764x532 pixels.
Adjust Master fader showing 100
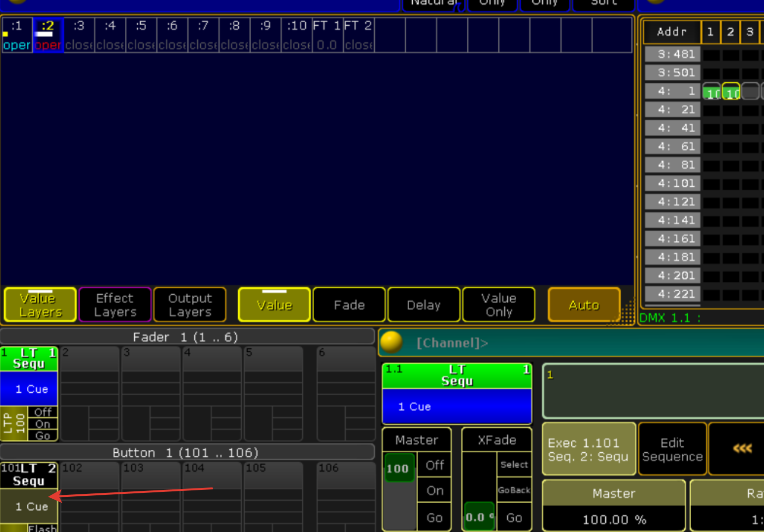399,468
